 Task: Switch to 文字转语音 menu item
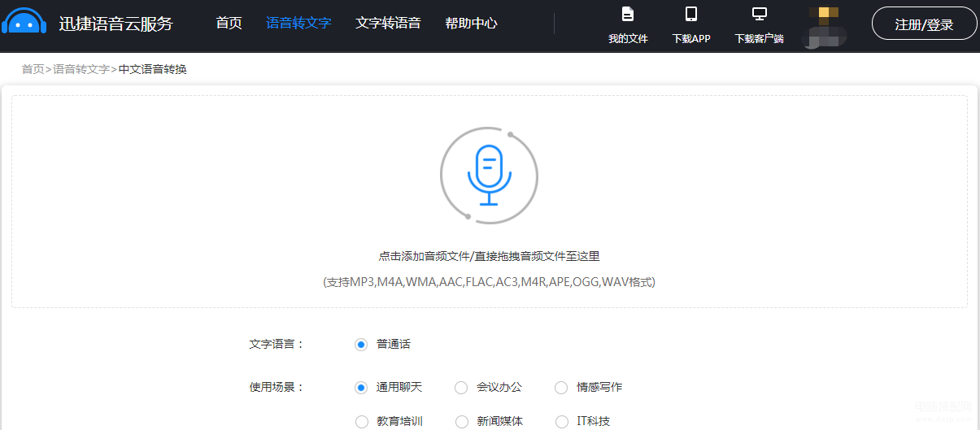coord(388,23)
